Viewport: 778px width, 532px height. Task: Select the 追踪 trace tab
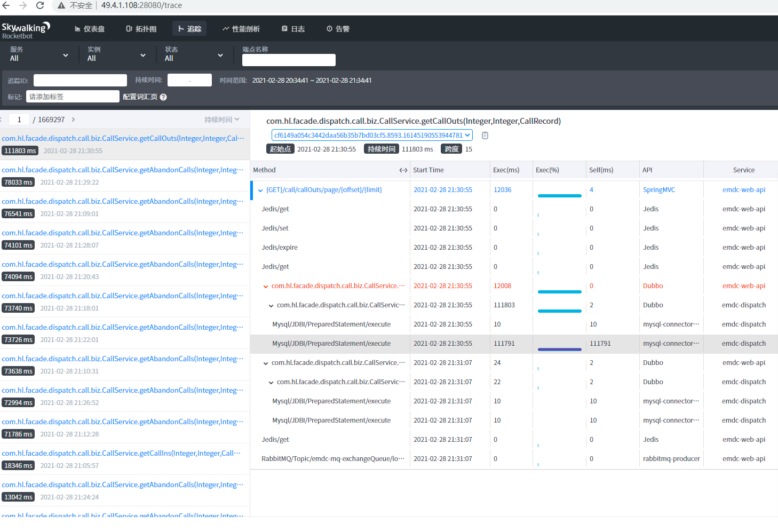pos(189,28)
